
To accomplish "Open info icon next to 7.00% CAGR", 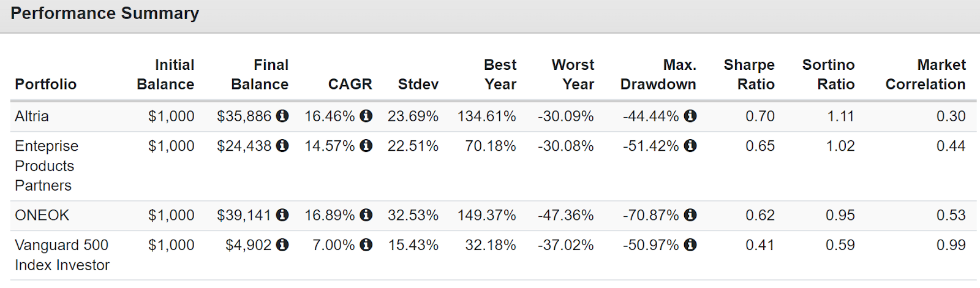I will (366, 245).
